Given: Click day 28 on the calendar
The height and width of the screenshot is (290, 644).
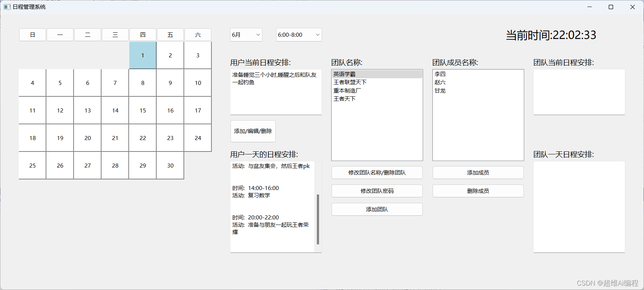Looking at the screenshot, I should (x=115, y=166).
